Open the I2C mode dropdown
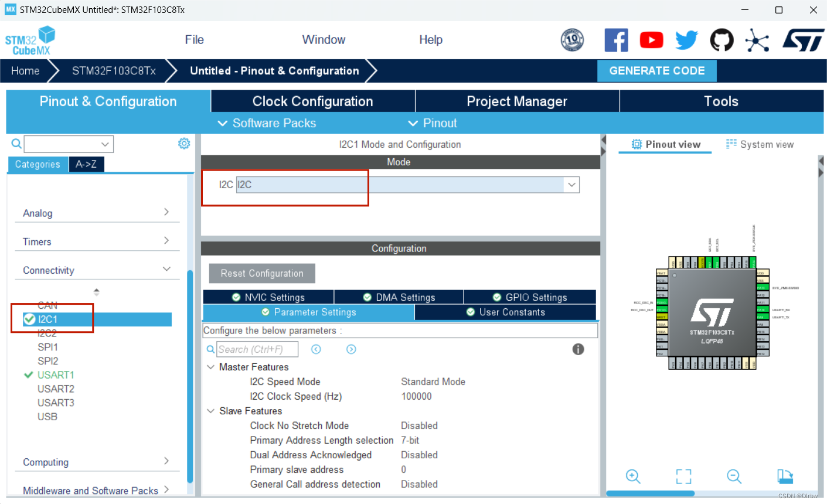Image resolution: width=827 pixels, height=504 pixels. tap(571, 185)
